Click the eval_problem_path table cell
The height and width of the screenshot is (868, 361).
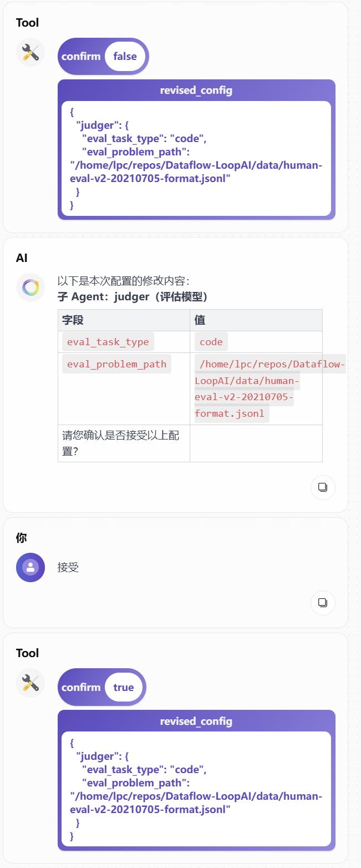124,388
